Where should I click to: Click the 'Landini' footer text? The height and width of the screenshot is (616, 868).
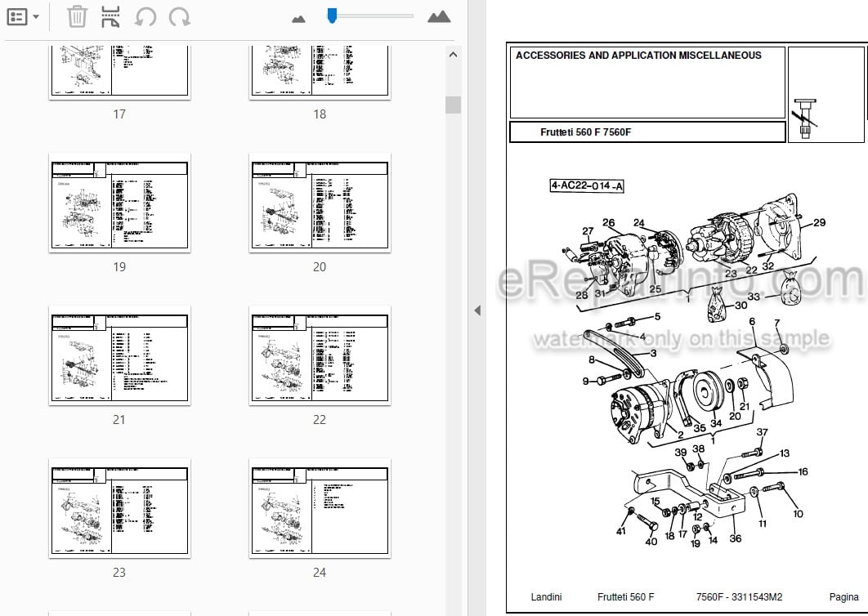click(546, 596)
